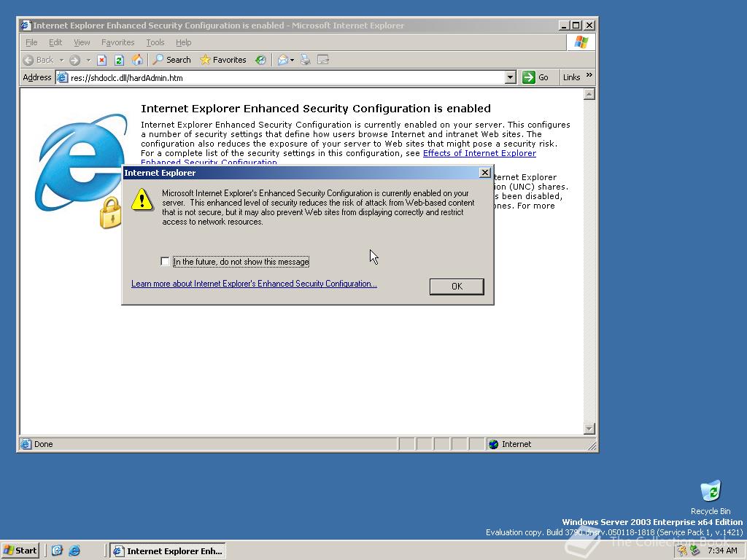This screenshot has width=747, height=560.
Task: Click the address bar URL field
Action: click(x=286, y=77)
